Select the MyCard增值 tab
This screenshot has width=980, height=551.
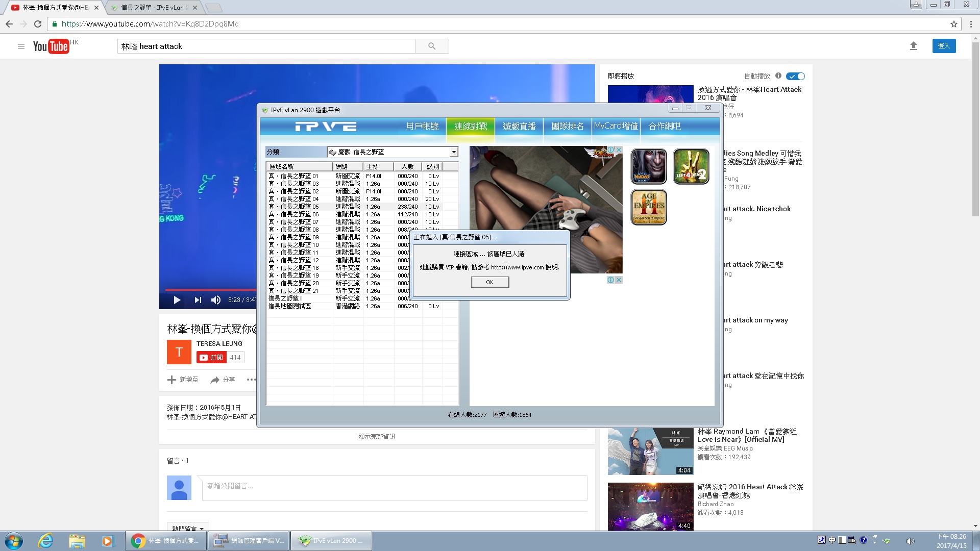pos(616,126)
